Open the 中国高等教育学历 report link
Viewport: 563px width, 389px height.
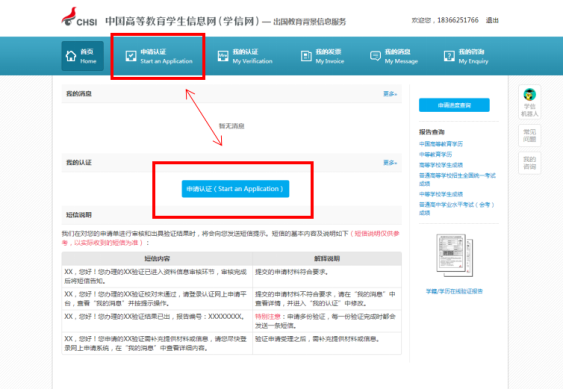[441, 144]
